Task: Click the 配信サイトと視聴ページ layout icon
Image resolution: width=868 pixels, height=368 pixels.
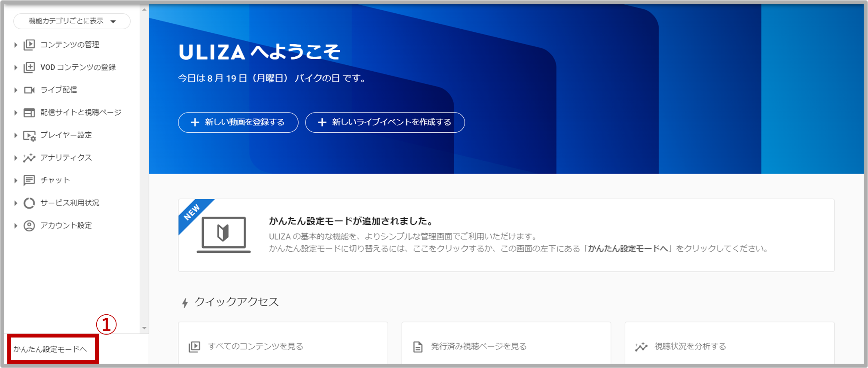Action: (29, 113)
